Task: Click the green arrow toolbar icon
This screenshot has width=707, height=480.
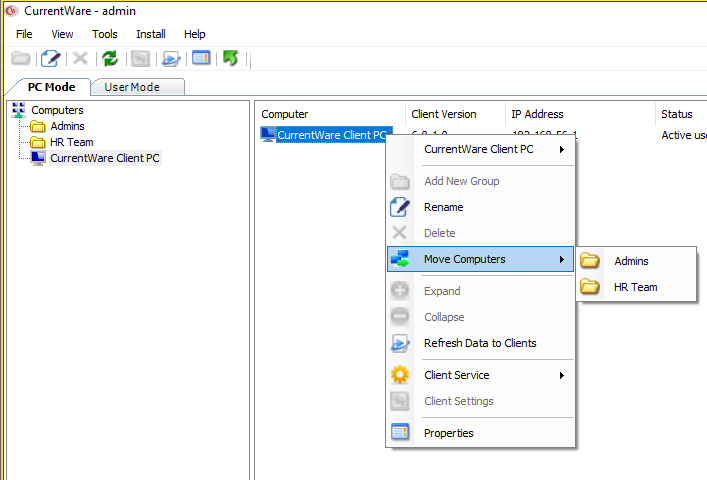Action: 231,58
